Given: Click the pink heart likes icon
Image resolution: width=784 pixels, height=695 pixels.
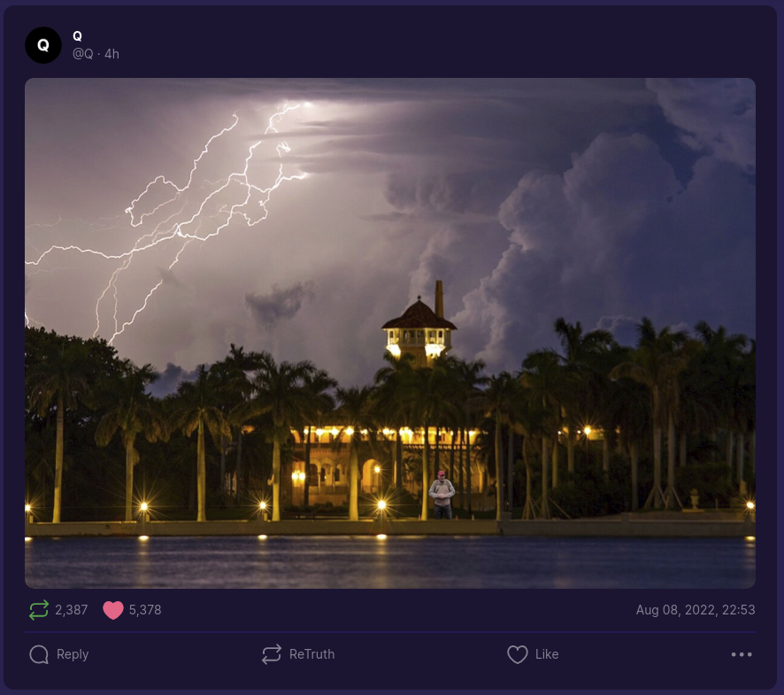Looking at the screenshot, I should [113, 610].
